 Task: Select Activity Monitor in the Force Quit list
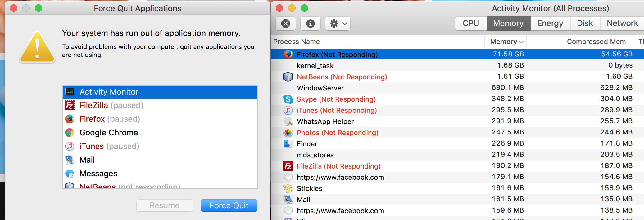point(160,92)
